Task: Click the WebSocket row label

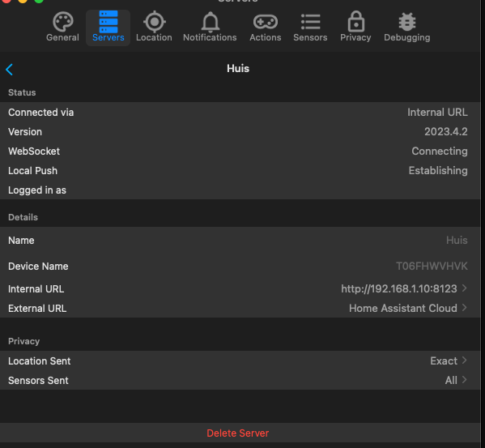Action: (34, 151)
